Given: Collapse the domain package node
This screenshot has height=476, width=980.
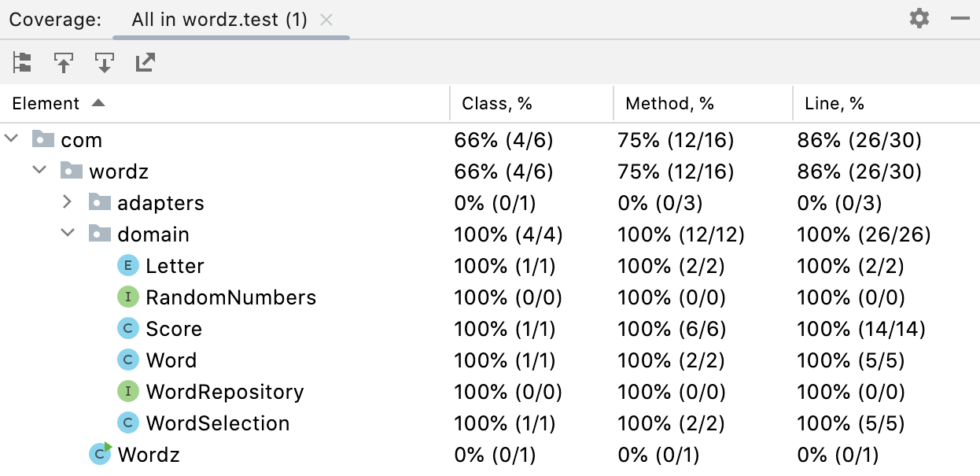Looking at the screenshot, I should pyautogui.click(x=68, y=234).
